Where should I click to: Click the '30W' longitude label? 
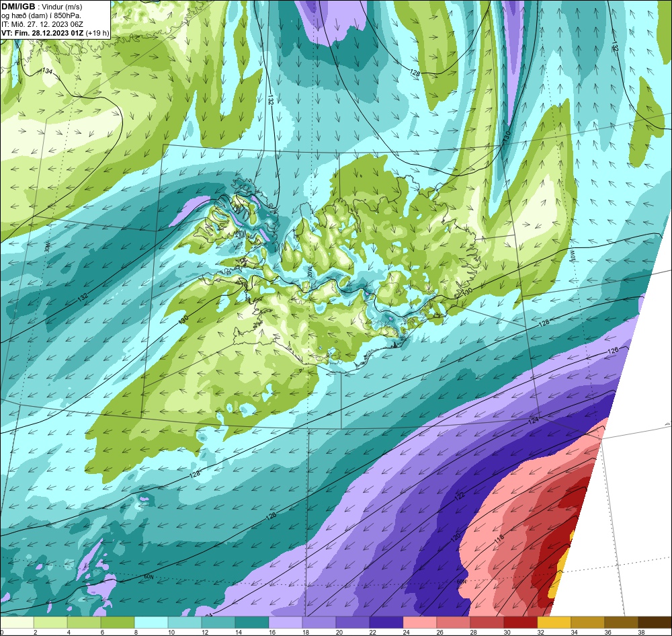coord(47,247)
